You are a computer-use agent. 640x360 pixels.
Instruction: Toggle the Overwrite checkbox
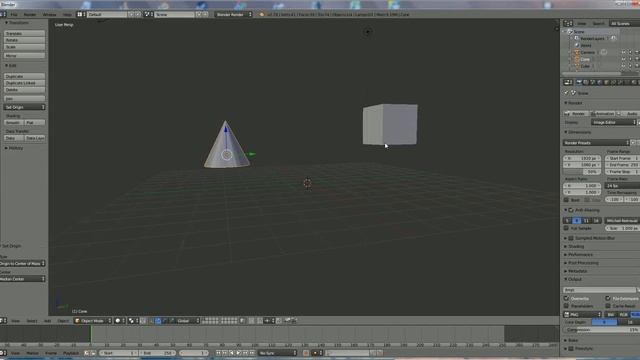[566, 298]
